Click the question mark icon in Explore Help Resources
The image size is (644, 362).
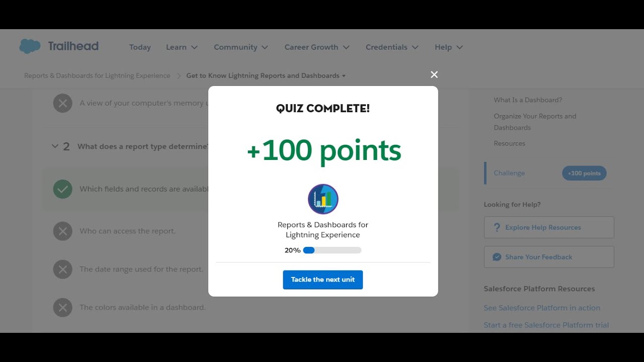click(497, 227)
